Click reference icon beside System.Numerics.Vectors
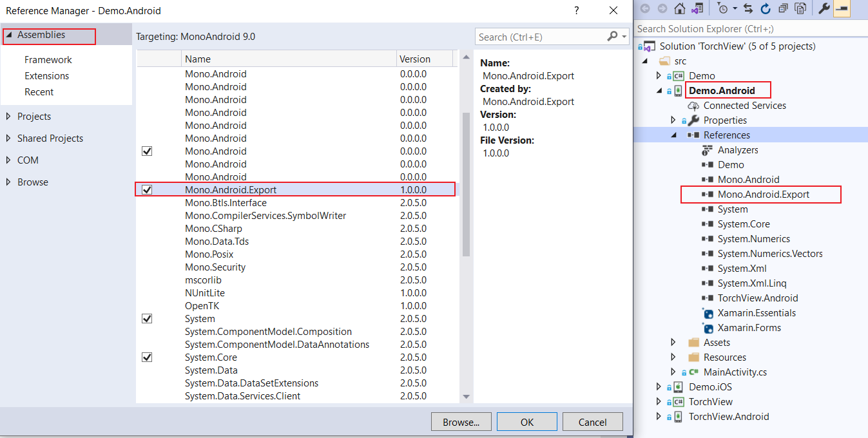Image resolution: width=868 pixels, height=438 pixels. (x=708, y=254)
